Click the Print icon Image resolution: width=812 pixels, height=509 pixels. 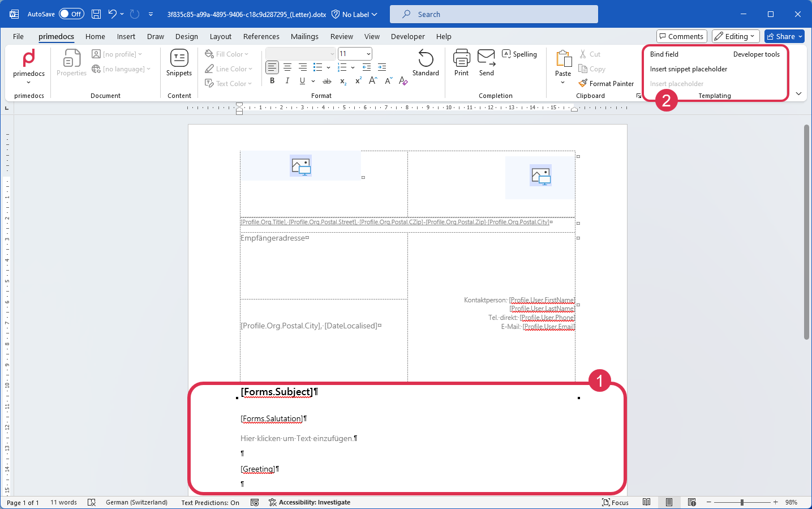461,63
